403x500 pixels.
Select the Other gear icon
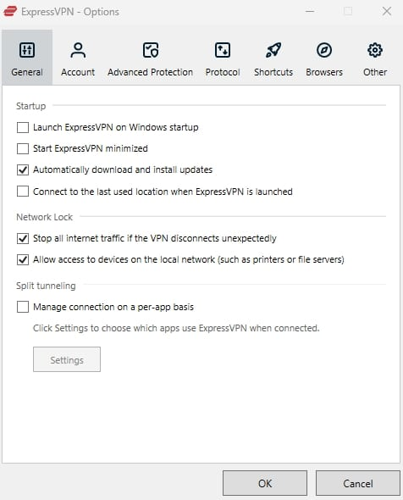[x=375, y=50]
